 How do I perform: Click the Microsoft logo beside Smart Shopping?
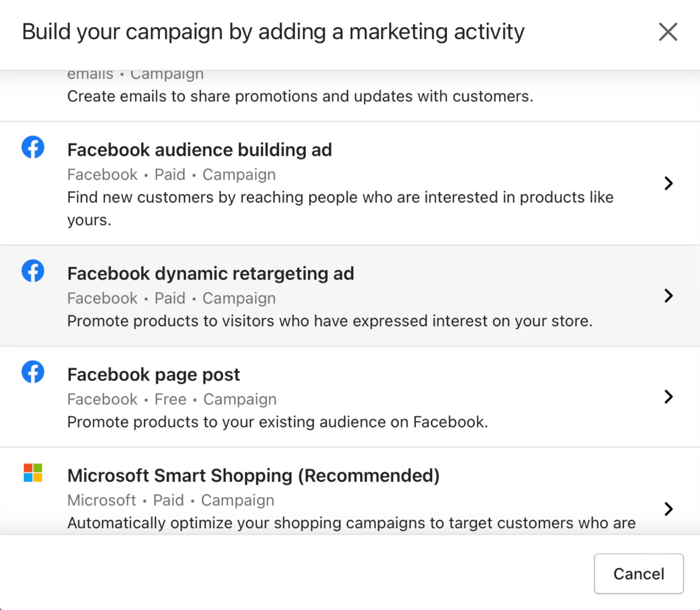click(x=32, y=473)
